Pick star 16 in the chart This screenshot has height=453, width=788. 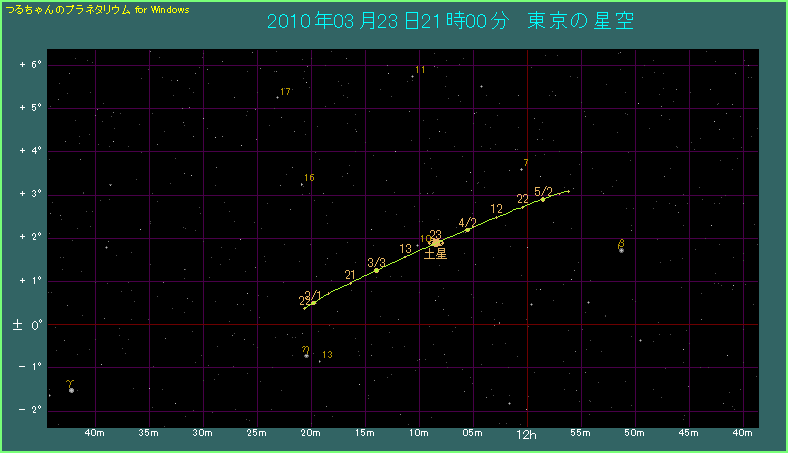[302, 184]
